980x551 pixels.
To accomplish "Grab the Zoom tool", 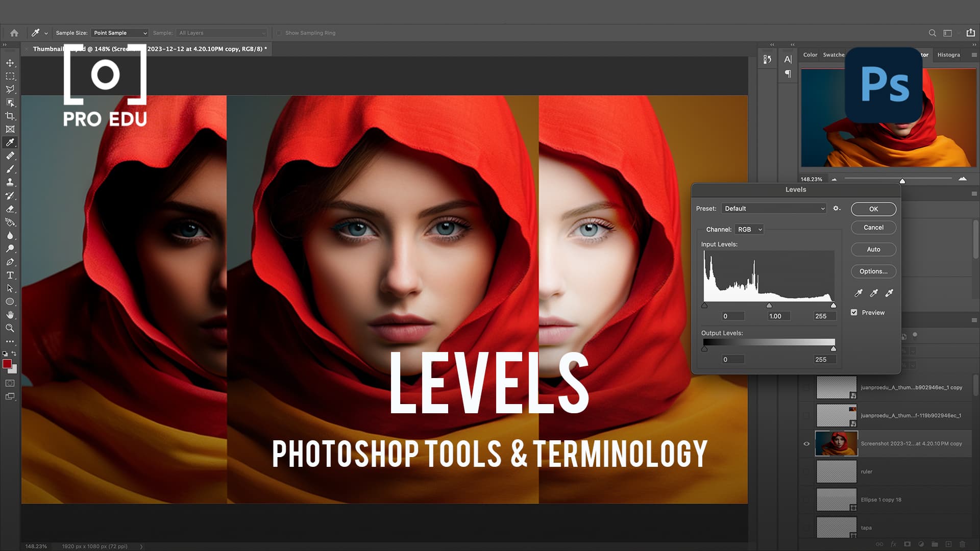I will coord(10,328).
